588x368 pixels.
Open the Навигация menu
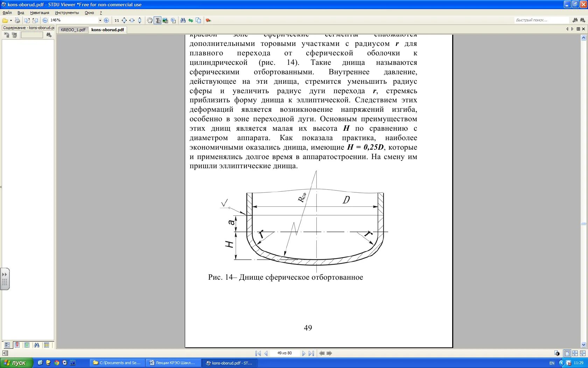tap(40, 13)
